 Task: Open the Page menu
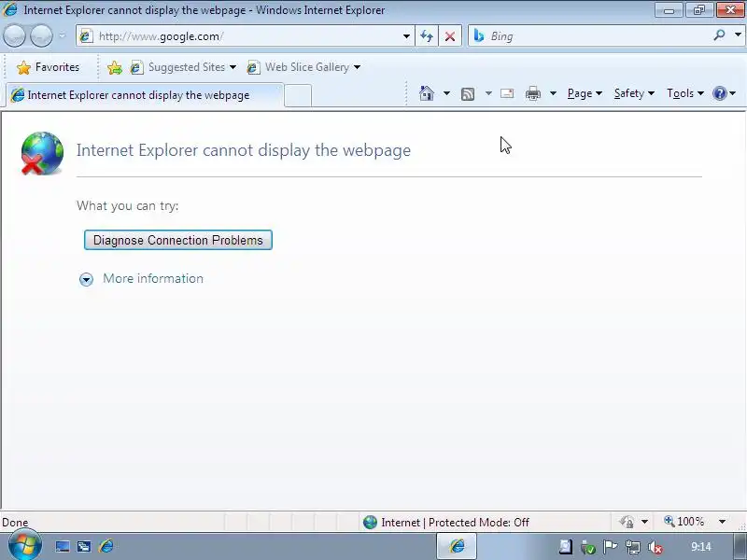point(585,93)
